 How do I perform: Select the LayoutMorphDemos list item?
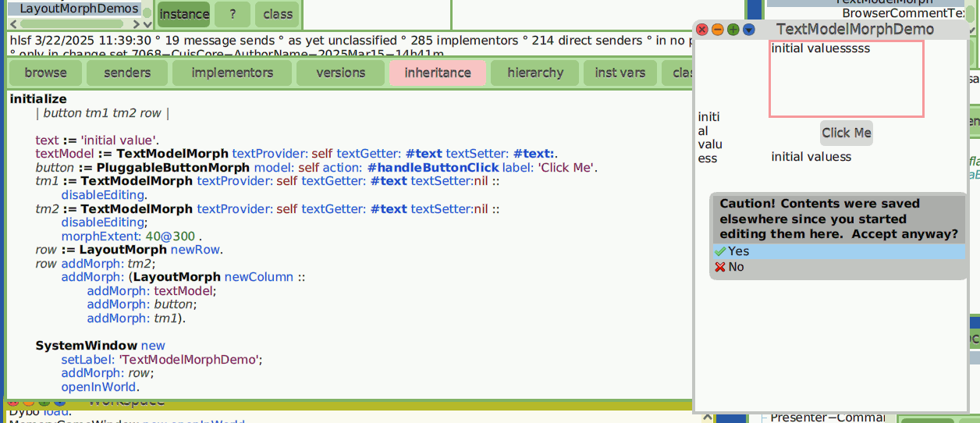tap(75, 9)
